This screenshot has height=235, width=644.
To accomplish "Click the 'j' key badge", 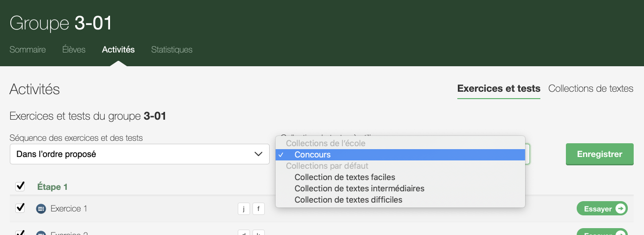I will tap(244, 209).
